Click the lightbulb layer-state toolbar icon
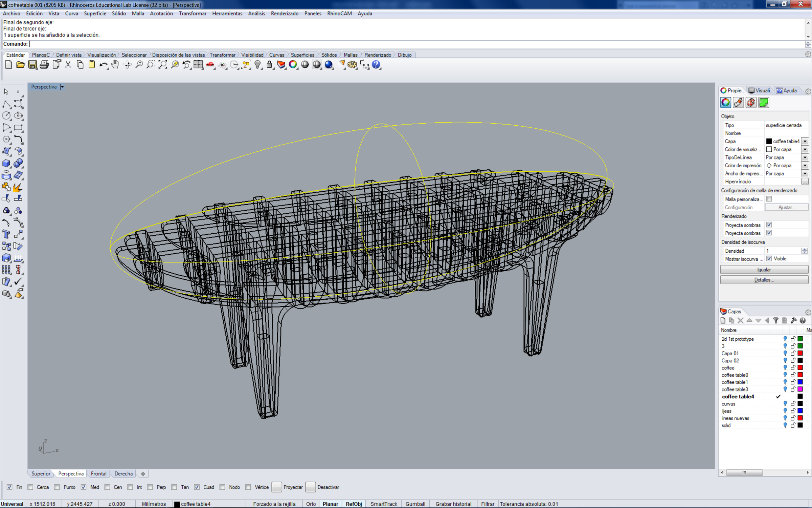 258,65
